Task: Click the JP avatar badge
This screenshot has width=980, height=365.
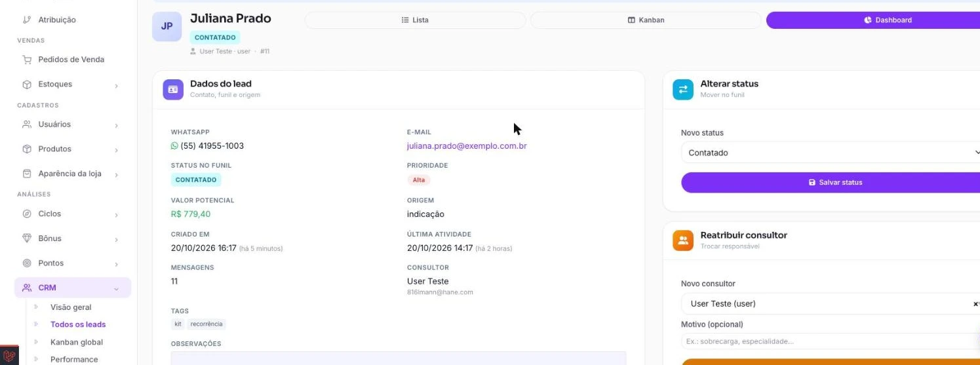Action: click(x=167, y=26)
